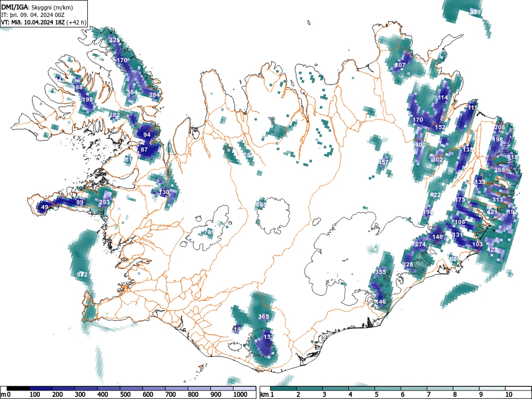Select the map value 355
The width and height of the screenshot is (532, 399).
tap(381, 272)
